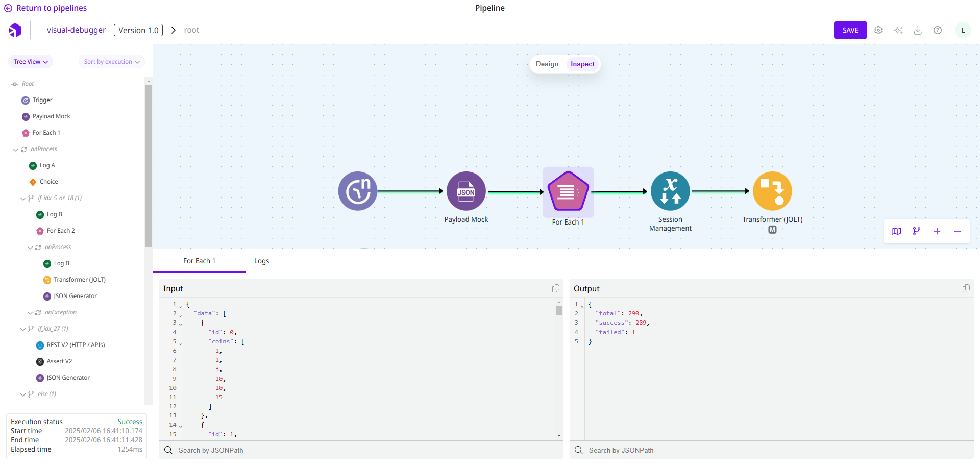Select the For Each 1 tab
This screenshot has height=469, width=980.
[x=199, y=261]
